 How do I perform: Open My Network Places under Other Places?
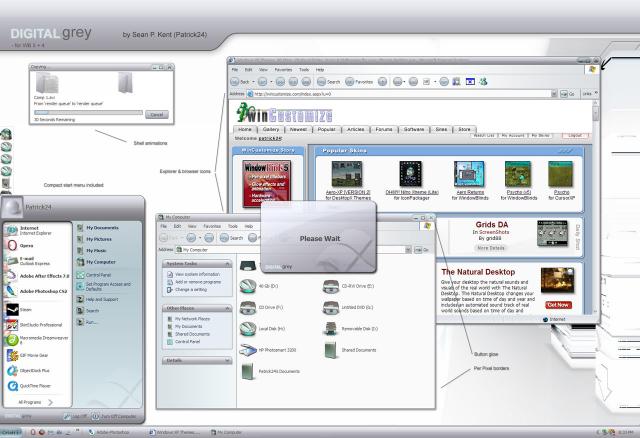(x=189, y=319)
